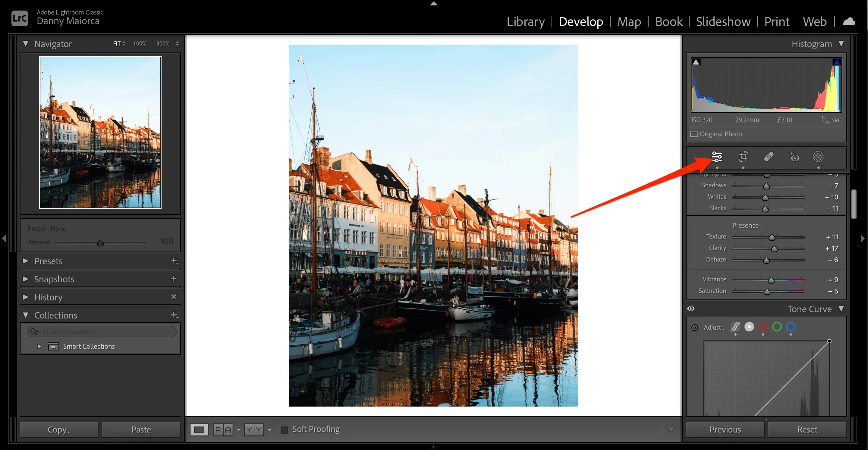
Task: Open the Crop & Straighten tool
Action: point(743,157)
